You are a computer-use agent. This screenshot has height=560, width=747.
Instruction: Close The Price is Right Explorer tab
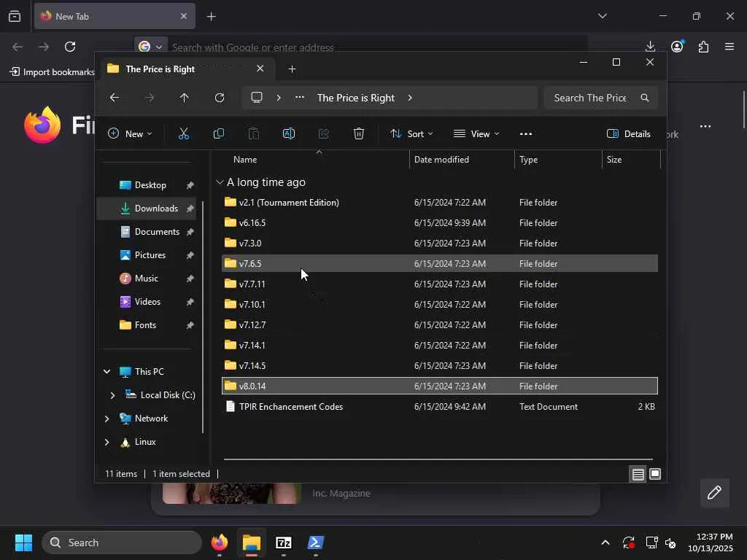click(260, 69)
